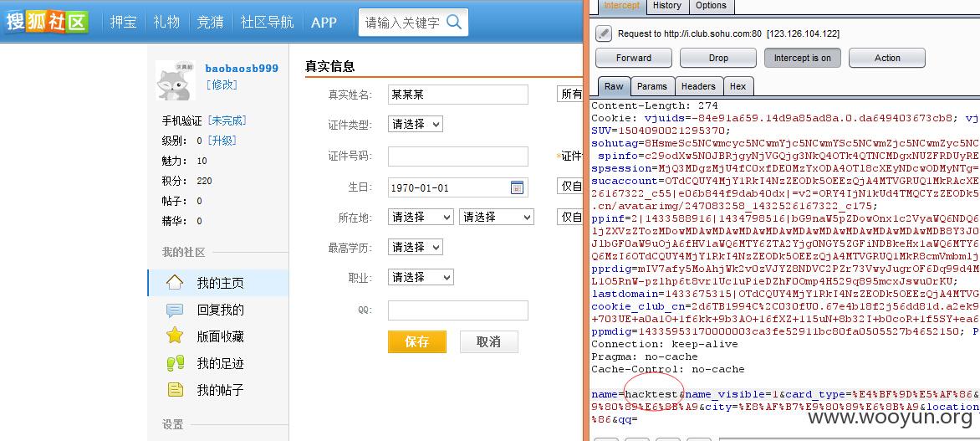Focus the QQ input field
The width and height of the screenshot is (980, 441).
[458, 310]
